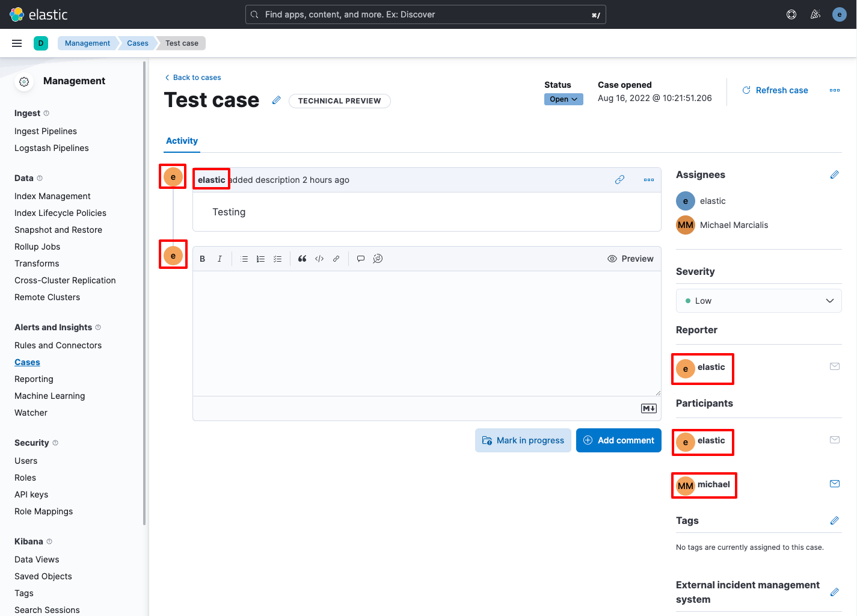This screenshot has height=616, width=857.
Task: Insert a link using editor toolbar
Action: point(336,259)
